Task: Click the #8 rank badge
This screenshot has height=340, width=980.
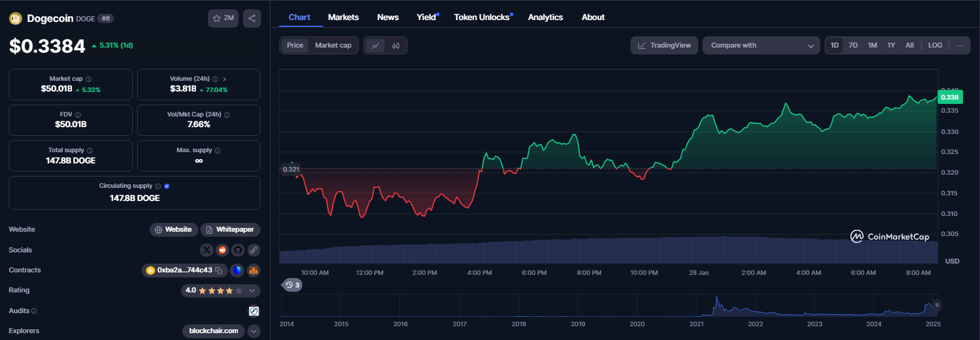Action: coord(105,19)
